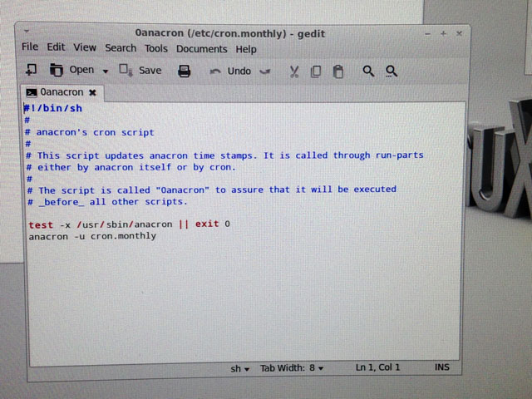
Task: Click the 'exit' keyword in the script
Action: (207, 224)
